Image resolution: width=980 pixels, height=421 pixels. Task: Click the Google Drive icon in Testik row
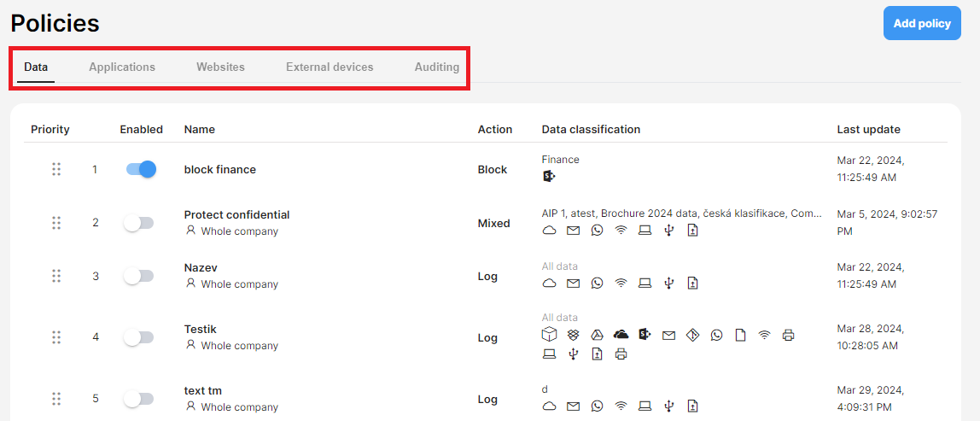pyautogui.click(x=597, y=336)
